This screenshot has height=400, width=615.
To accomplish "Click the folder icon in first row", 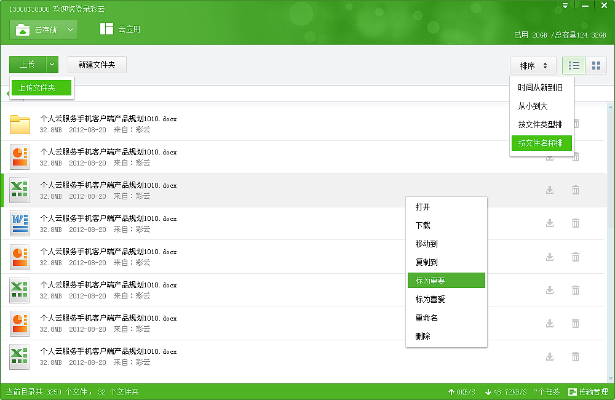I will point(20,124).
